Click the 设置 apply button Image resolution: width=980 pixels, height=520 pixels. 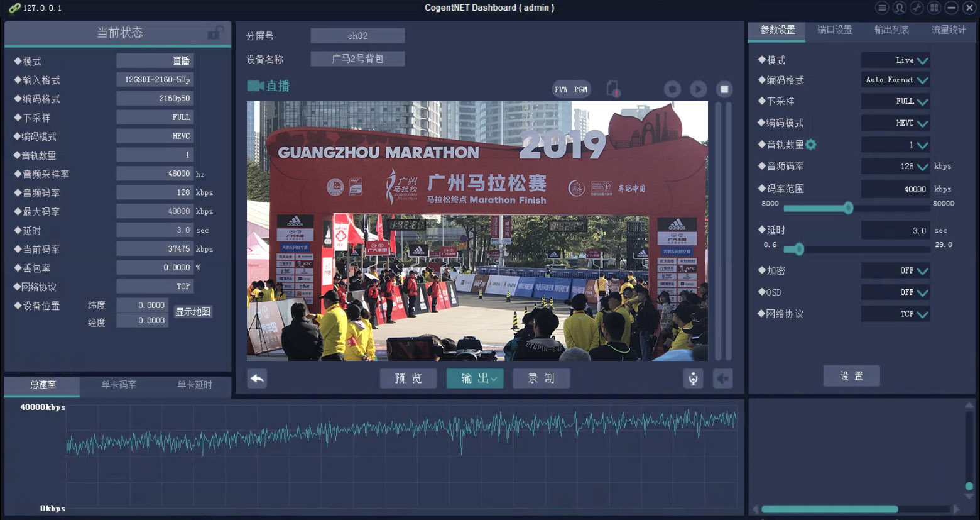tap(851, 376)
